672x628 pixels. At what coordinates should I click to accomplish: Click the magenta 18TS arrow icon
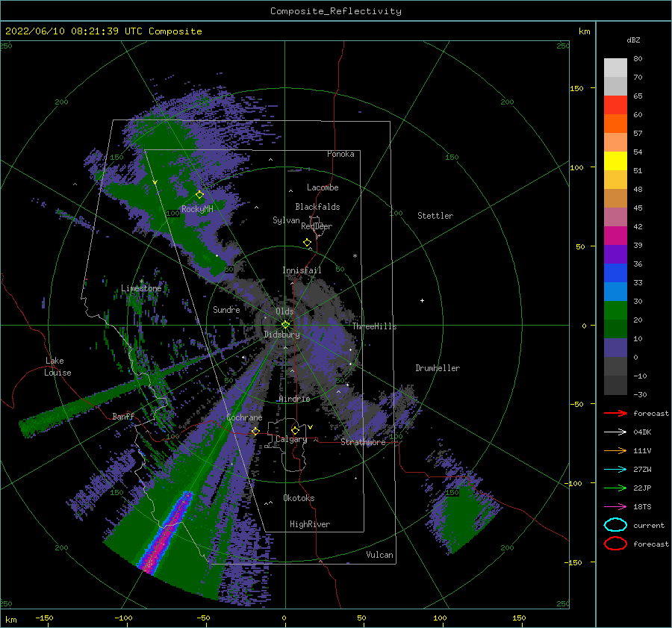tap(615, 507)
